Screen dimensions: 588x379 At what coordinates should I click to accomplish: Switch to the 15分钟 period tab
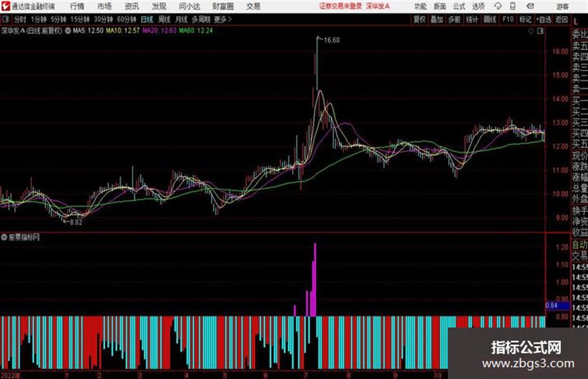(80, 19)
